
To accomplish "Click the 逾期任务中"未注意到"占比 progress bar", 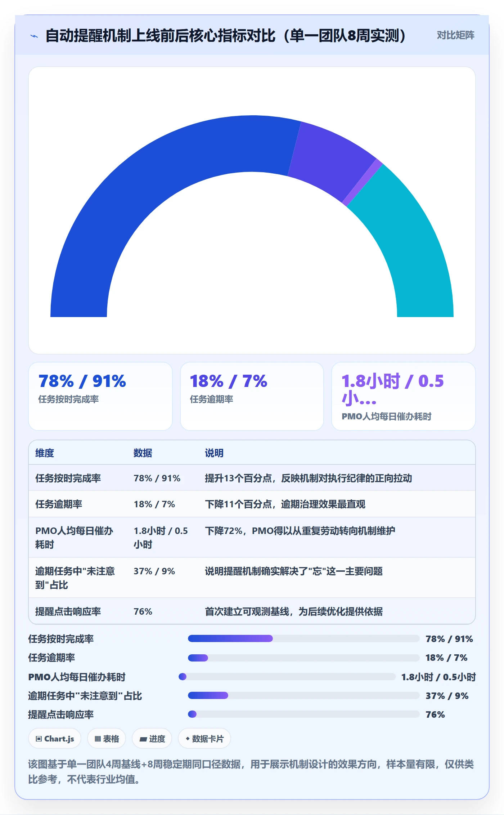I will click(x=303, y=695).
